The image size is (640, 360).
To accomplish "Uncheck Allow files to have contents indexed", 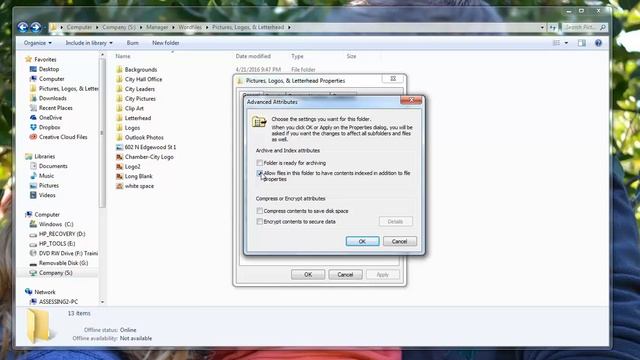I will pos(260,173).
